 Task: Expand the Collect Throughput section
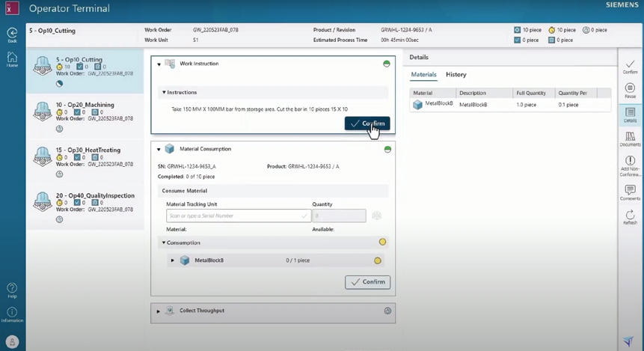tap(158, 311)
